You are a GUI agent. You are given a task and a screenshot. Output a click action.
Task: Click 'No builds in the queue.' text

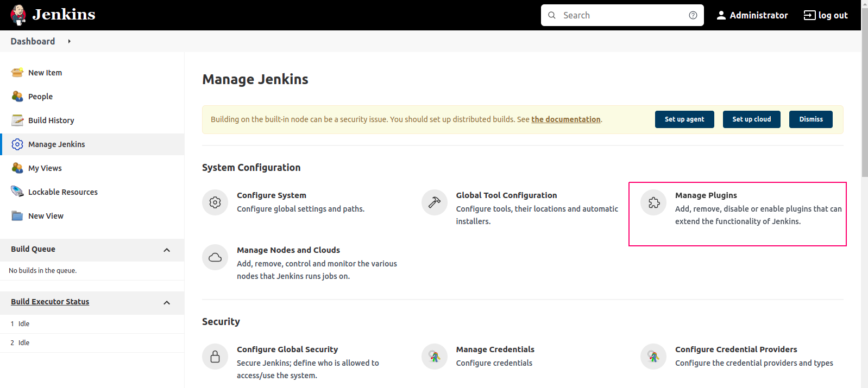(42, 271)
